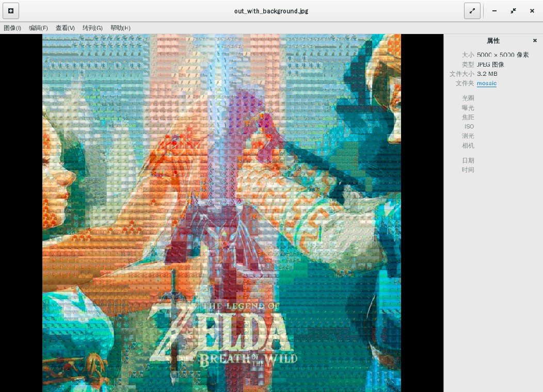543x392 pixels.
Task: Open the 帮助(H) menu
Action: (120, 28)
